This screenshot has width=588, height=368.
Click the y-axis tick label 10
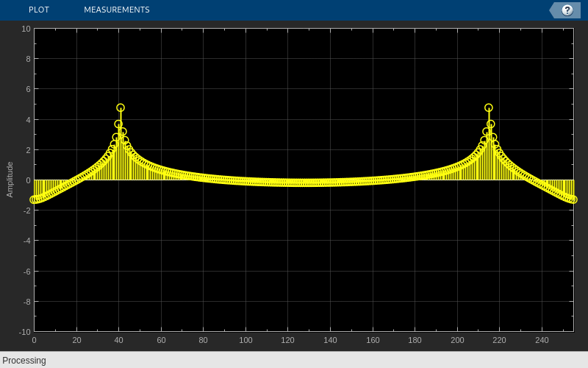[x=26, y=29]
